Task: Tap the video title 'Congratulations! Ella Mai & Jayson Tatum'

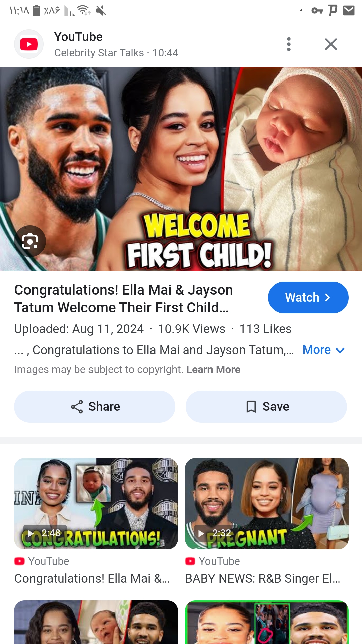Action: coord(123,299)
